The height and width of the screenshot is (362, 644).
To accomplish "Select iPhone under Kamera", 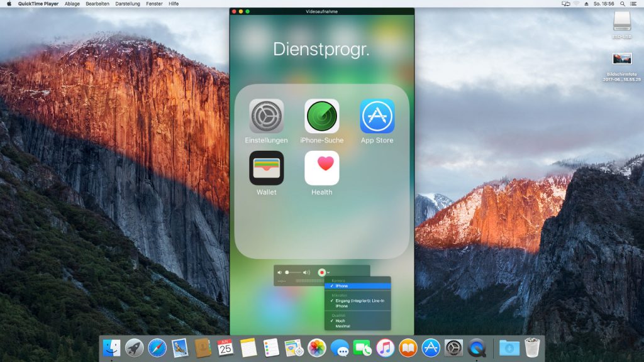I will pos(357,286).
